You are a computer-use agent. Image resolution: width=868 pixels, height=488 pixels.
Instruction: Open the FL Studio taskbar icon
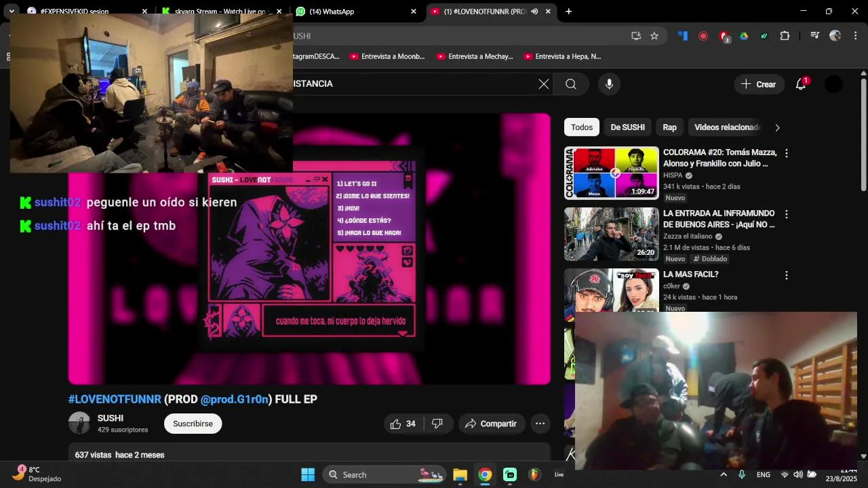534,474
